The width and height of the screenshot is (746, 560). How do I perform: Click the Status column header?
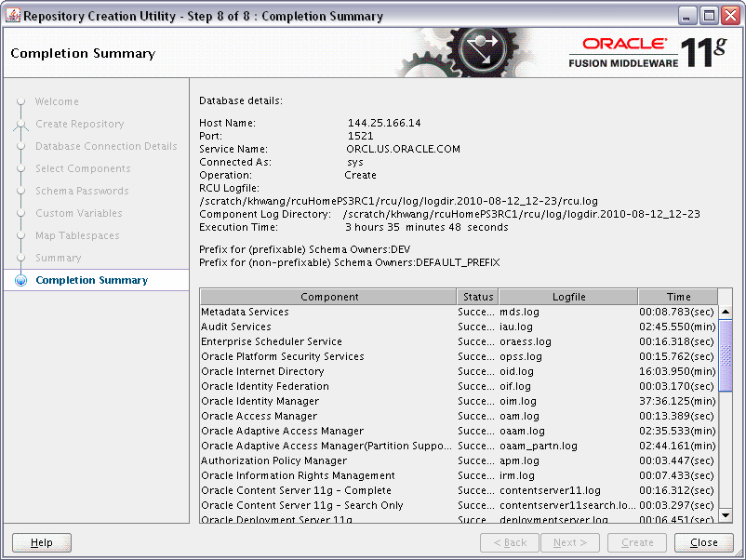[x=477, y=296]
